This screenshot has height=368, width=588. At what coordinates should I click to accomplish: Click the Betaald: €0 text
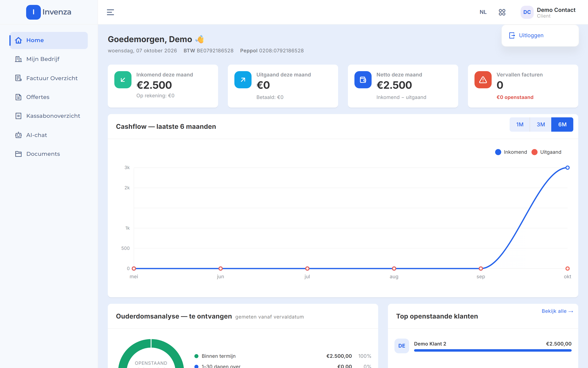[x=270, y=97]
